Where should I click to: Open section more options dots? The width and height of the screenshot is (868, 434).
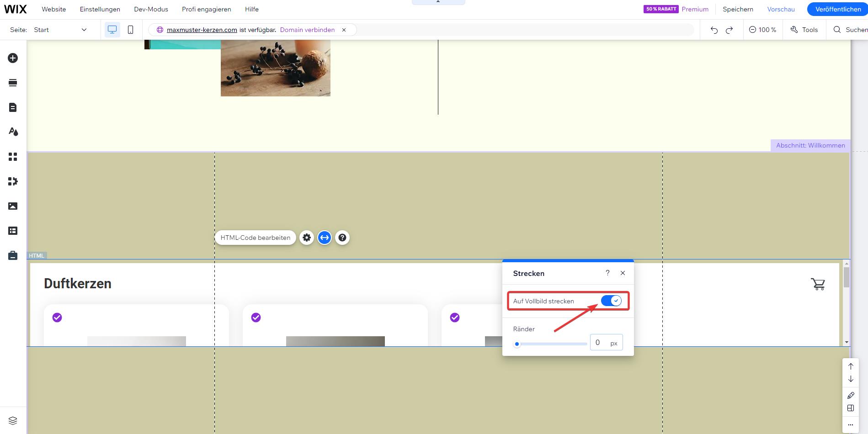(851, 424)
